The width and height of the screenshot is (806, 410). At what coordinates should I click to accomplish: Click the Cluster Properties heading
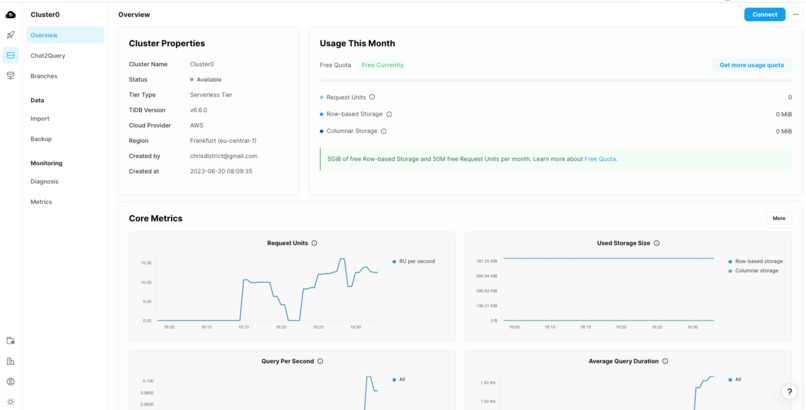click(x=167, y=44)
